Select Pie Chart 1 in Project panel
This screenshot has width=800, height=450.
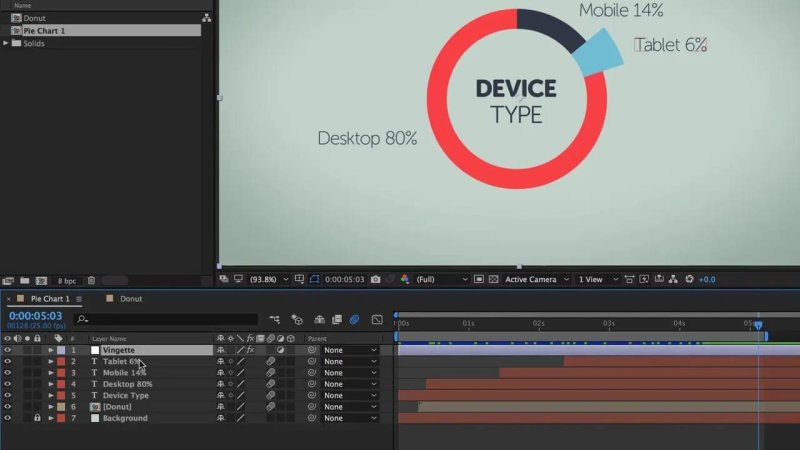(x=44, y=31)
